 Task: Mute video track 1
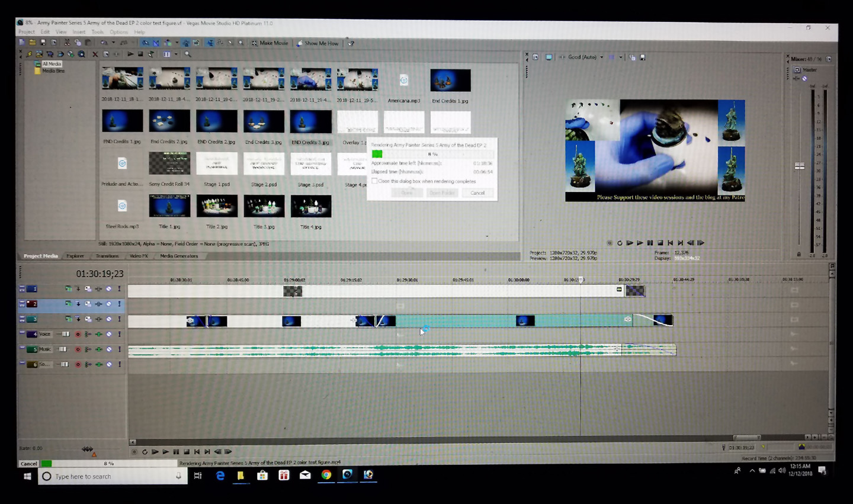point(108,289)
